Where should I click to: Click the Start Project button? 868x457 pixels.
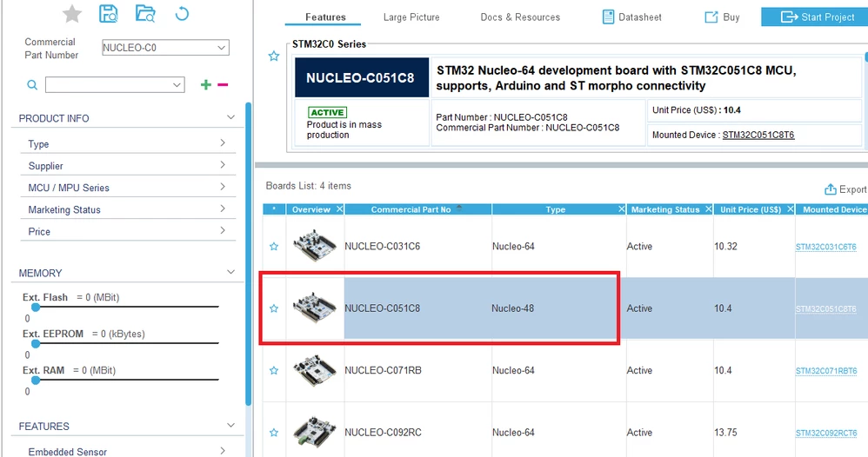(x=816, y=17)
